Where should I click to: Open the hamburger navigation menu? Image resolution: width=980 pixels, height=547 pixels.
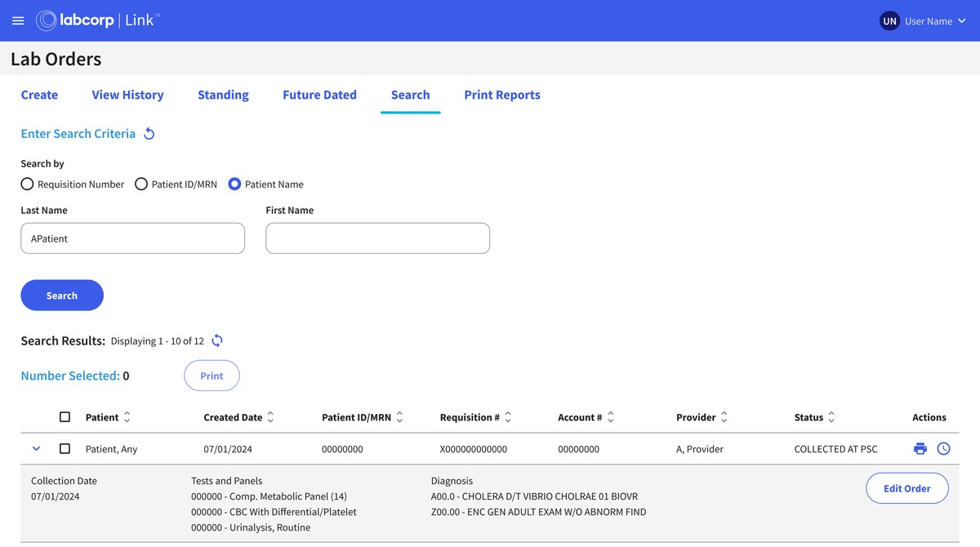tap(18, 20)
